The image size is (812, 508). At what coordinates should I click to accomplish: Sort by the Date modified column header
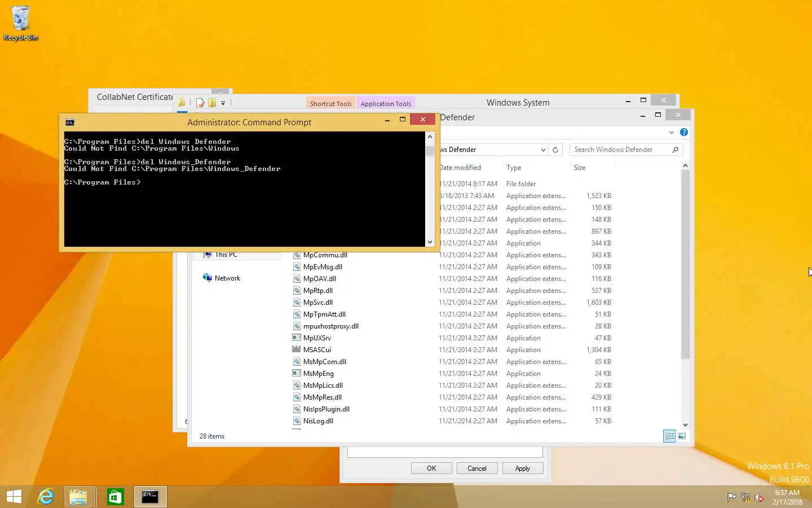pyautogui.click(x=461, y=168)
